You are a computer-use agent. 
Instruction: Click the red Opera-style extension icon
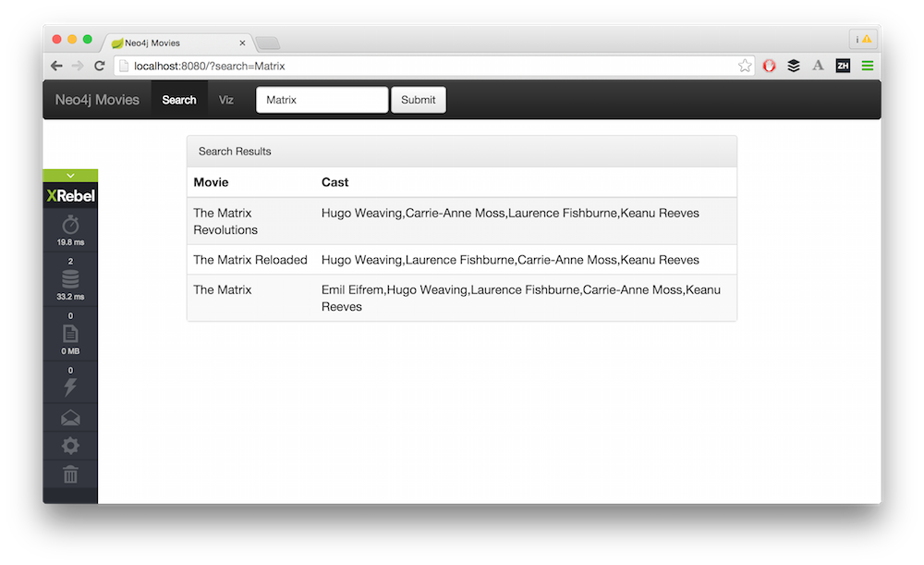click(x=769, y=66)
